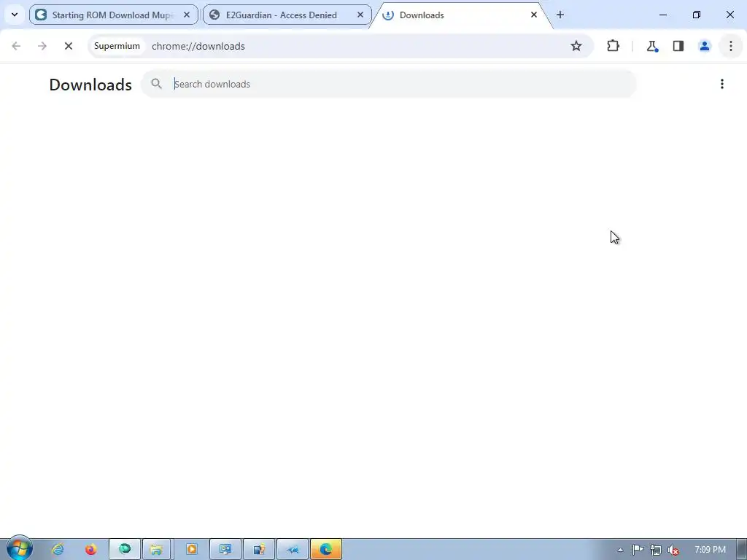Switch to Supermium taskbar button
747x560 pixels.
coord(124,550)
